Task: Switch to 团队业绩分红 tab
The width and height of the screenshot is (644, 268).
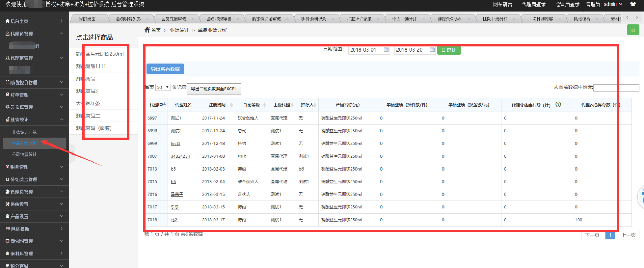Action: [495, 19]
